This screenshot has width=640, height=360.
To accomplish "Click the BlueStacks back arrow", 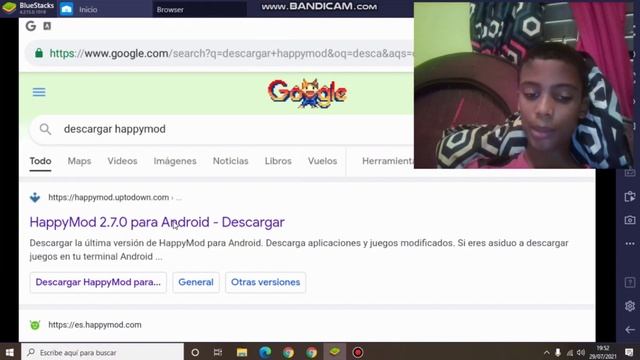I will click(x=630, y=330).
